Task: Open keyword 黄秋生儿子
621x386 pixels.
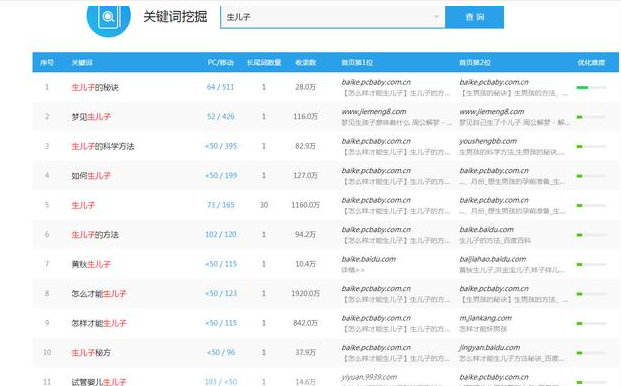Action: point(91,264)
